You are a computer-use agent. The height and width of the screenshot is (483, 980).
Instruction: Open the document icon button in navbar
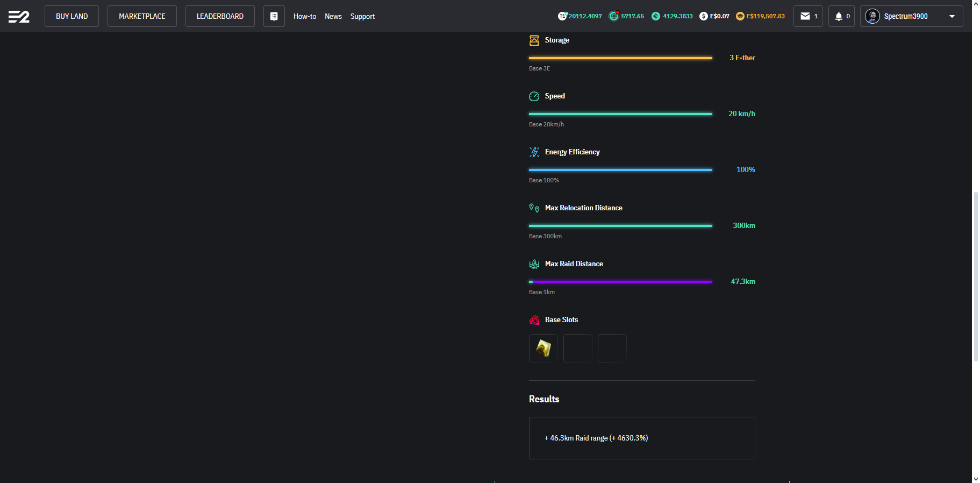point(274,16)
